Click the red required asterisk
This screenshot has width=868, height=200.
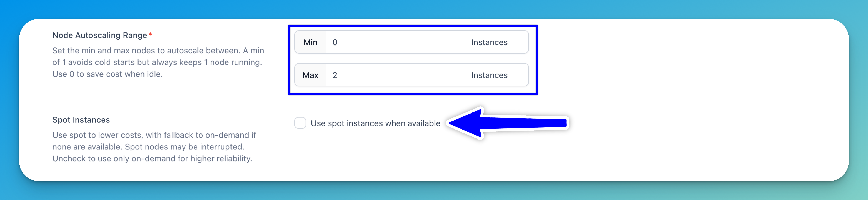[150, 34]
